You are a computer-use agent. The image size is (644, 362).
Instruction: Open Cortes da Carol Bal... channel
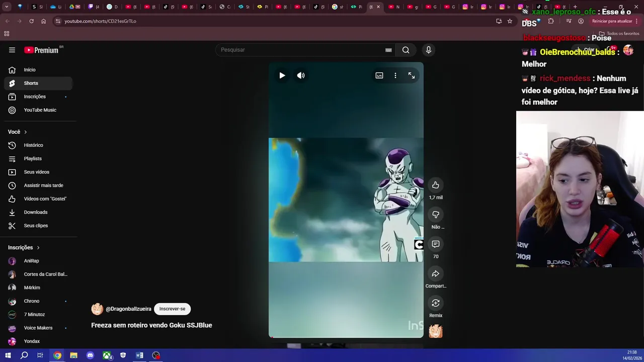pos(38,274)
